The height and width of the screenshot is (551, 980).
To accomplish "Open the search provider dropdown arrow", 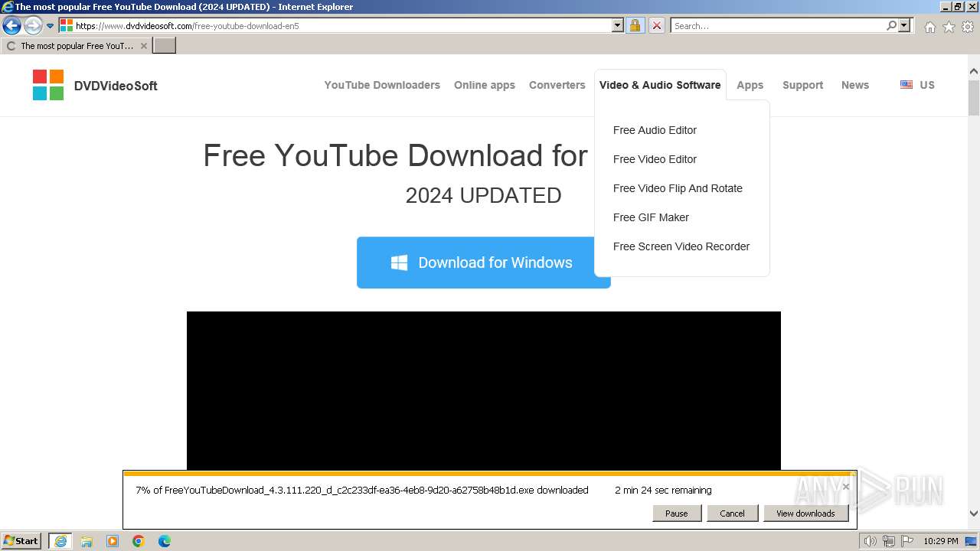I will click(904, 25).
